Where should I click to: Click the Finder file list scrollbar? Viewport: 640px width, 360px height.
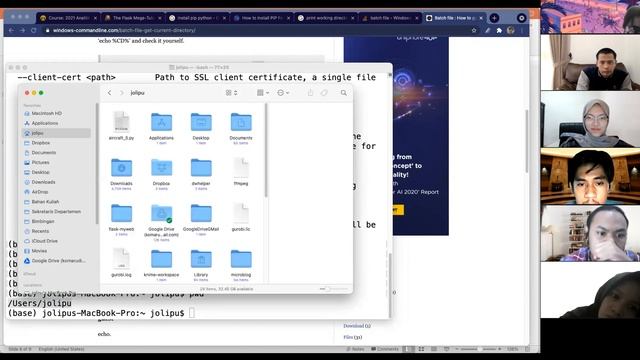266,150
